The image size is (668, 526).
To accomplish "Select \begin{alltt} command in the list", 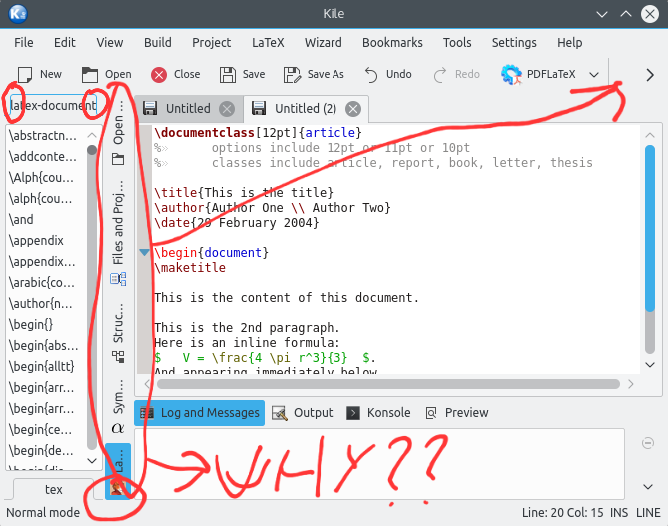I will coord(42,366).
